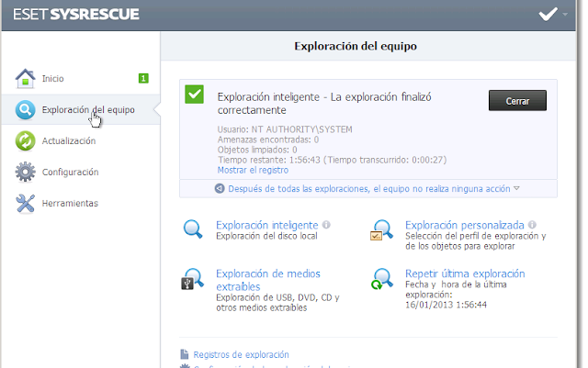Click the Repetir última exploración link
Image resolution: width=588 pixels, height=368 pixels.
465,273
